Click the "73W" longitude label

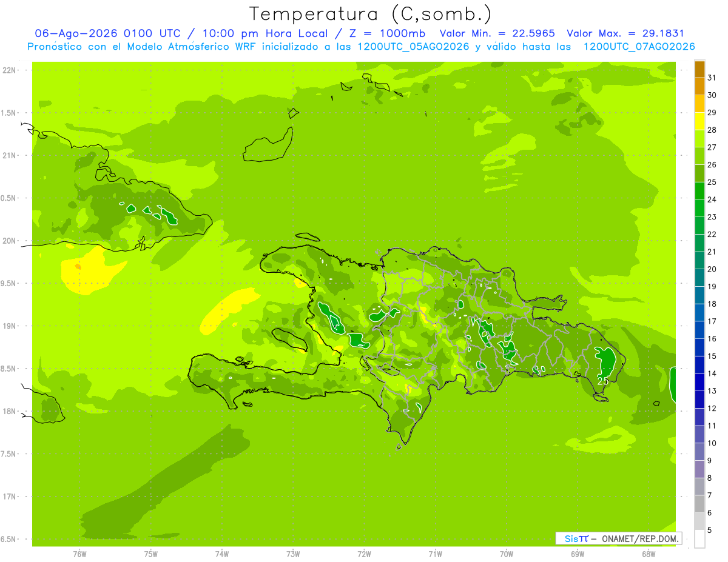coord(293,554)
